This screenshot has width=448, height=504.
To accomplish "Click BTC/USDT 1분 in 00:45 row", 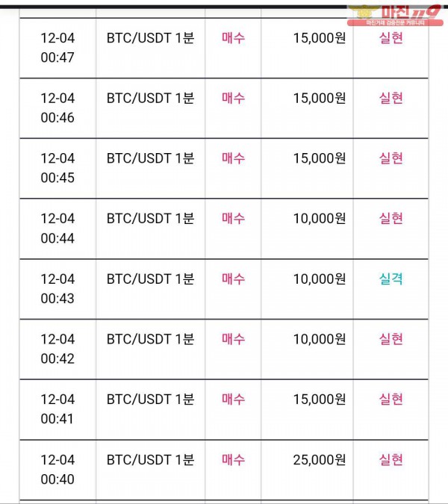I will click(150, 158).
